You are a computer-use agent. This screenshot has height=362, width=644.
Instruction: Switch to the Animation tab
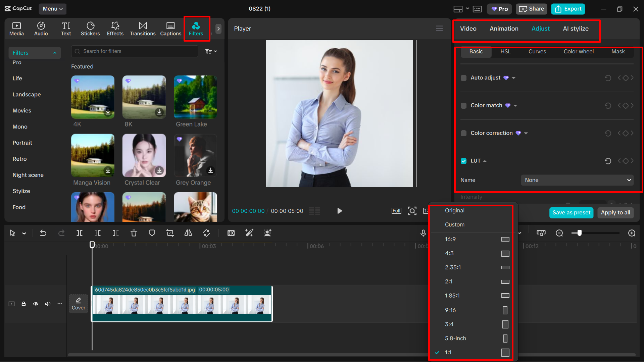(504, 29)
